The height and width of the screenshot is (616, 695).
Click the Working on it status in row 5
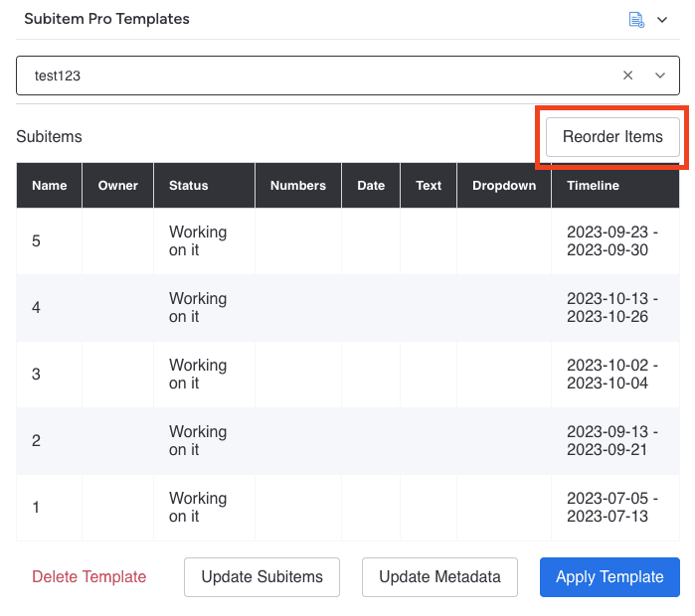[198, 240]
